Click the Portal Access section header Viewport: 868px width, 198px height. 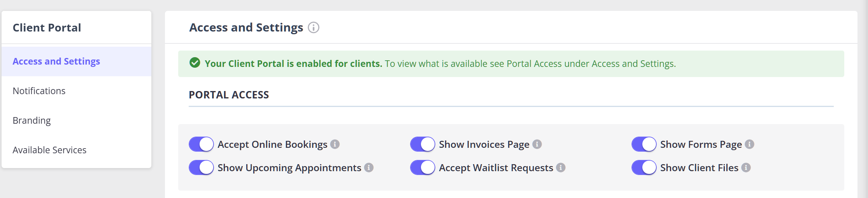pyautogui.click(x=229, y=95)
